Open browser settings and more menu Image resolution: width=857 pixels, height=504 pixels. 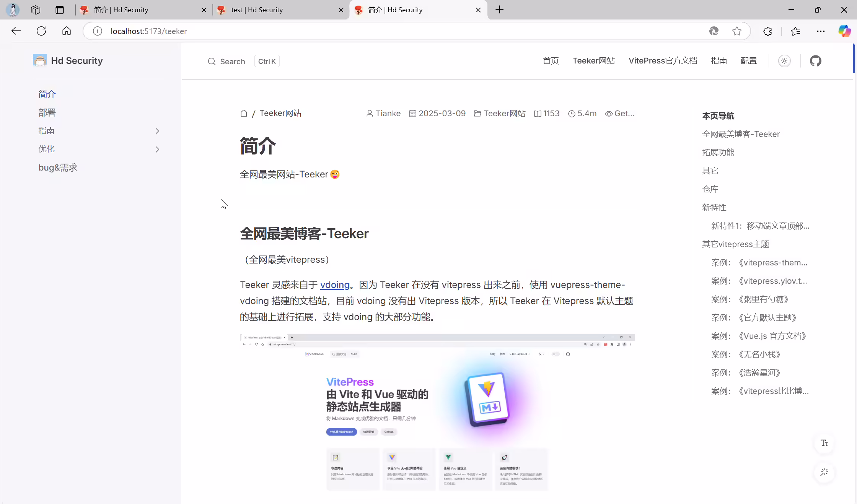[821, 31]
